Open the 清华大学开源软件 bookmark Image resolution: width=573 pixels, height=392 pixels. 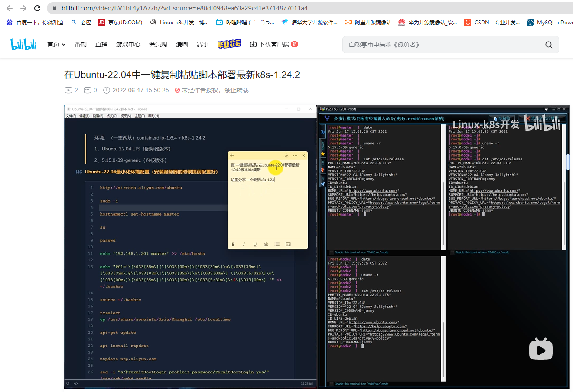(309, 22)
